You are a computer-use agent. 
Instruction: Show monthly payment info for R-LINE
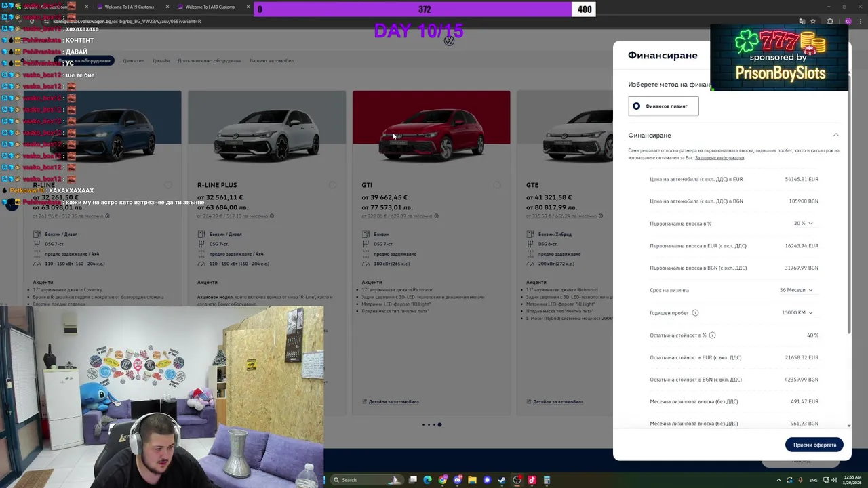click(107, 216)
